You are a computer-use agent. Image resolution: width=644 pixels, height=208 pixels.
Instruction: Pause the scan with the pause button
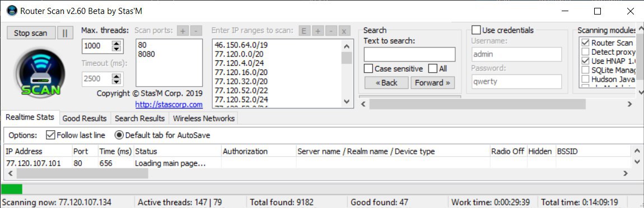point(65,33)
